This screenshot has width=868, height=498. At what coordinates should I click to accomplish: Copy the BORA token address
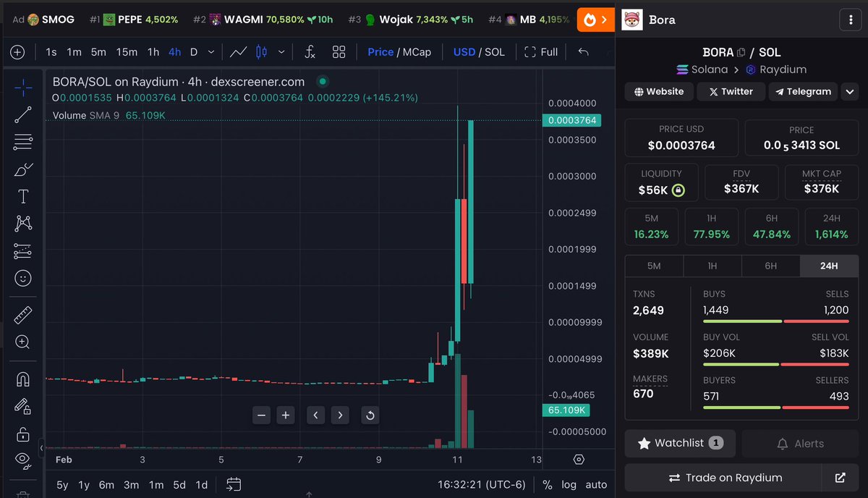(x=741, y=52)
